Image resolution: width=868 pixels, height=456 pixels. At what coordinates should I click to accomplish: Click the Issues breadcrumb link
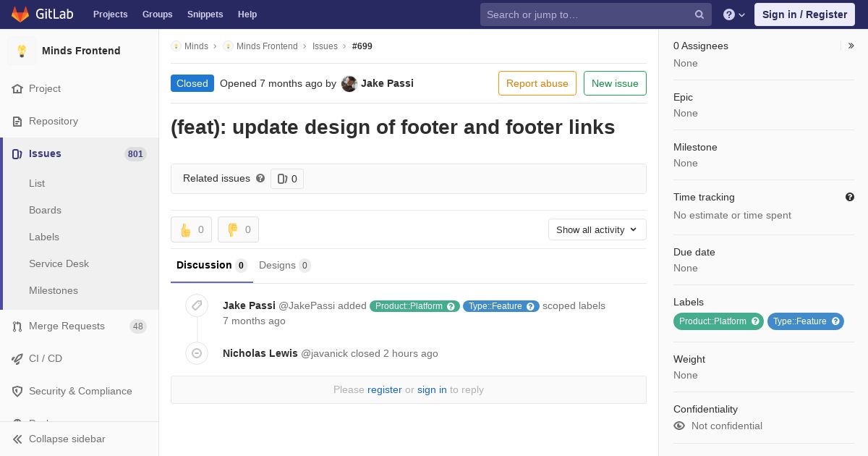(325, 46)
